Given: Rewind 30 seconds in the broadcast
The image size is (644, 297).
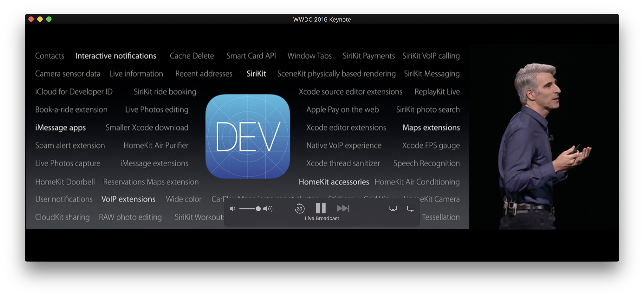Looking at the screenshot, I should click(x=300, y=208).
